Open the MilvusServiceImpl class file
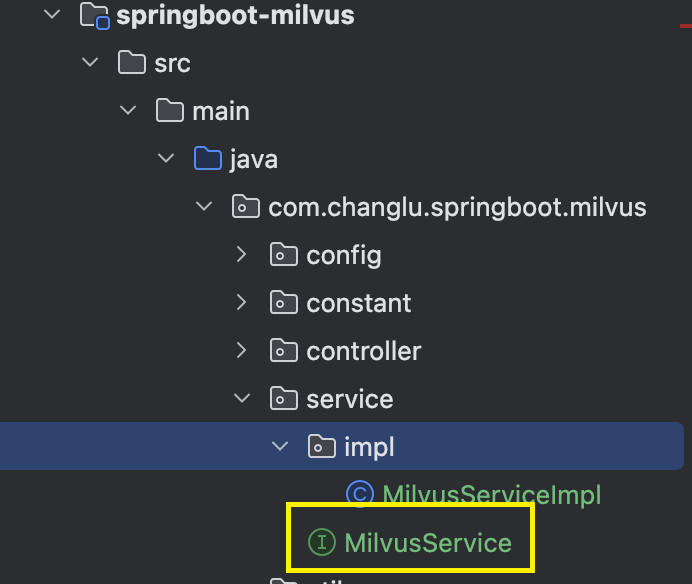This screenshot has height=584, width=692. (x=491, y=494)
